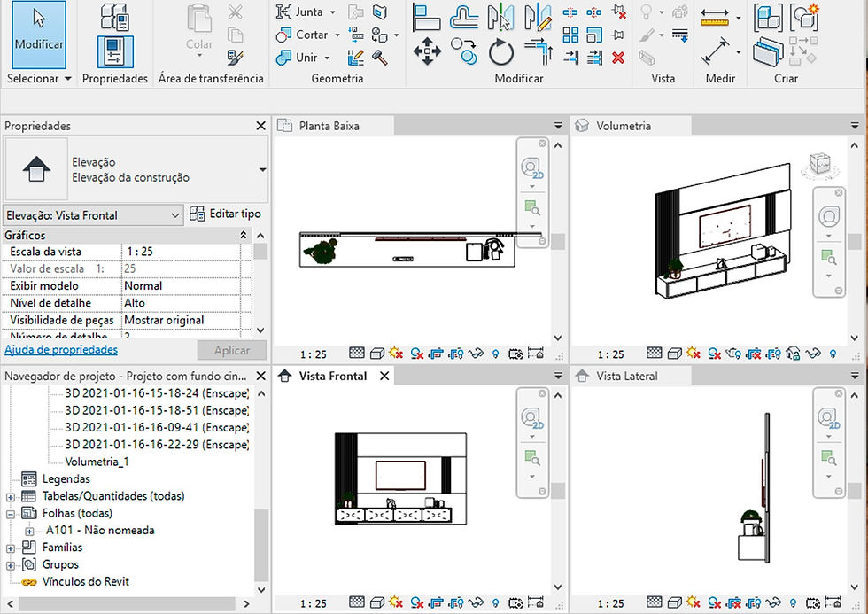Screen dimensions: 868x614
Task: Open the Junta dropdown arrow
Action: (333, 12)
